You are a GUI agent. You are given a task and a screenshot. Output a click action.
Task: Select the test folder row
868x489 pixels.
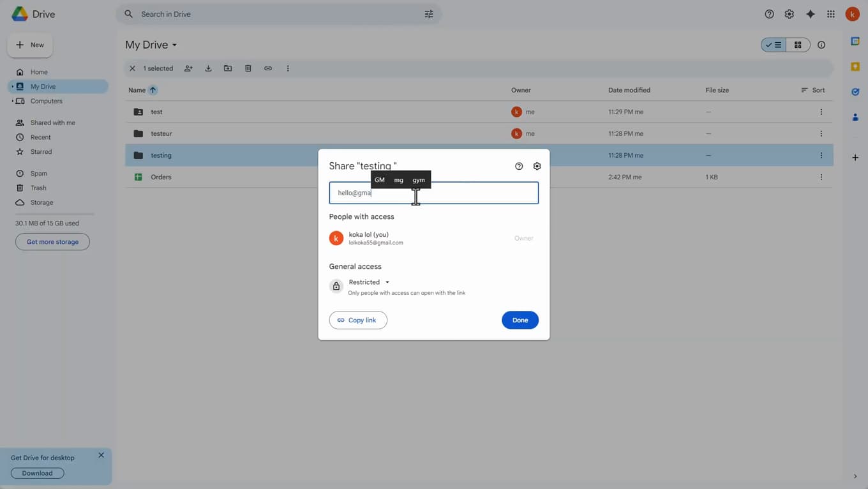pos(479,112)
